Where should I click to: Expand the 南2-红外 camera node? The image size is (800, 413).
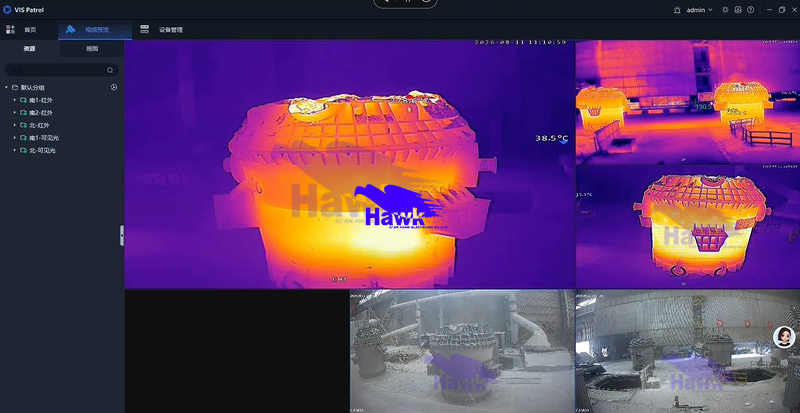(14, 112)
